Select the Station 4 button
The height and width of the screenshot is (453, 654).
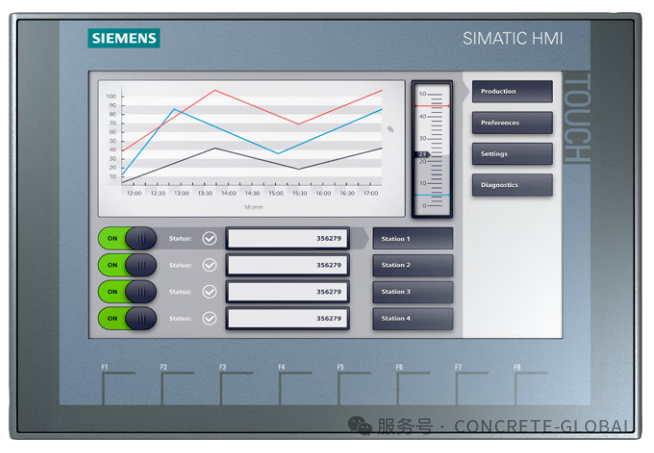click(413, 319)
